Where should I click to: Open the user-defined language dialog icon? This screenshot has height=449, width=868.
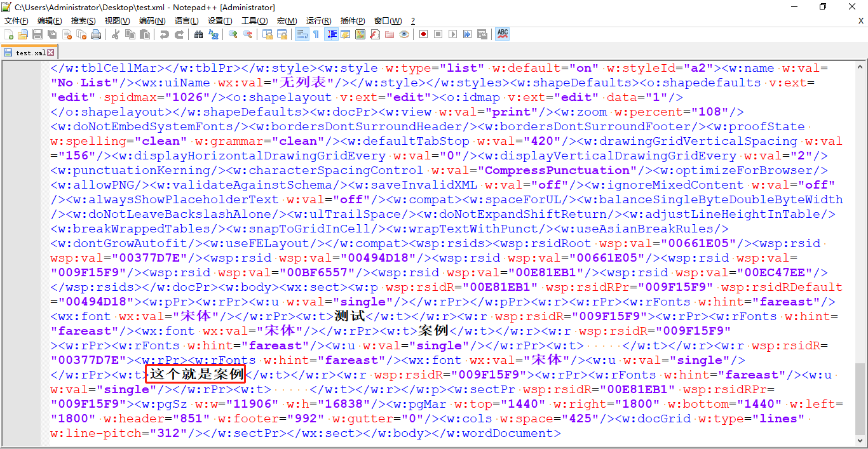click(x=346, y=34)
